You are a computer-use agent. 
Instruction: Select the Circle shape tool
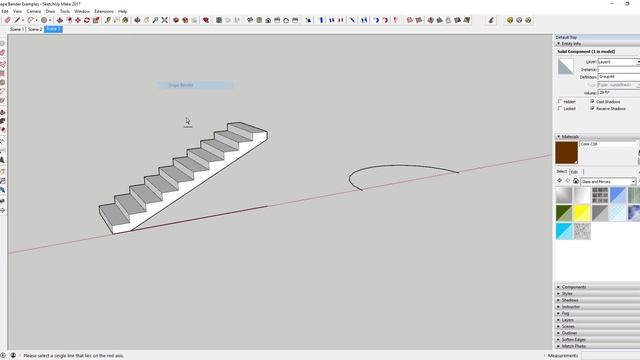pyautogui.click(x=44, y=20)
